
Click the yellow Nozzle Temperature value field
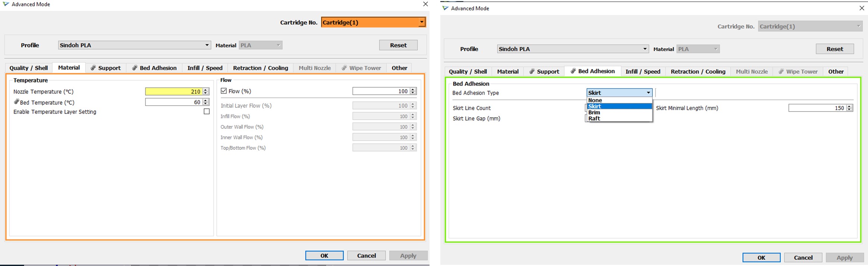click(174, 91)
